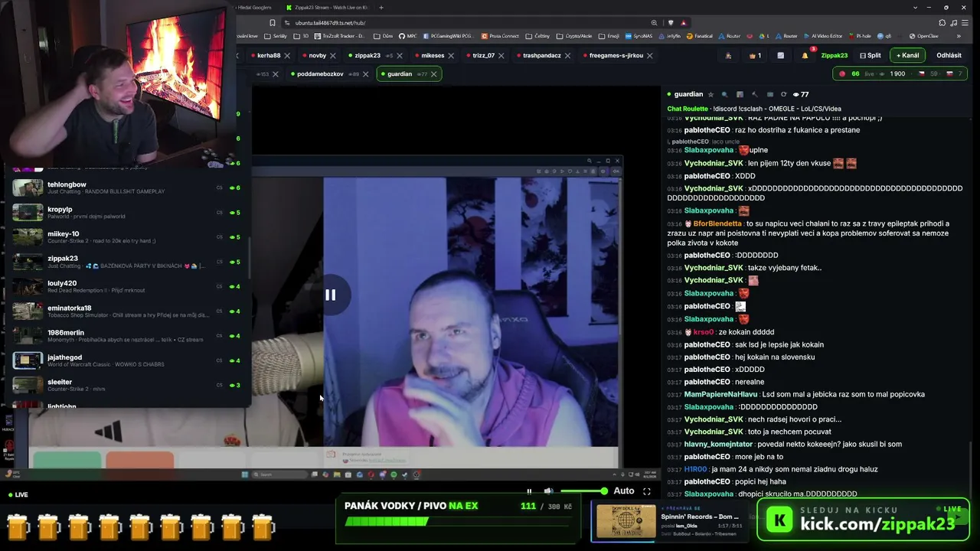The image size is (980, 551).
Task: Refresh the guardian chat
Action: pos(783,95)
